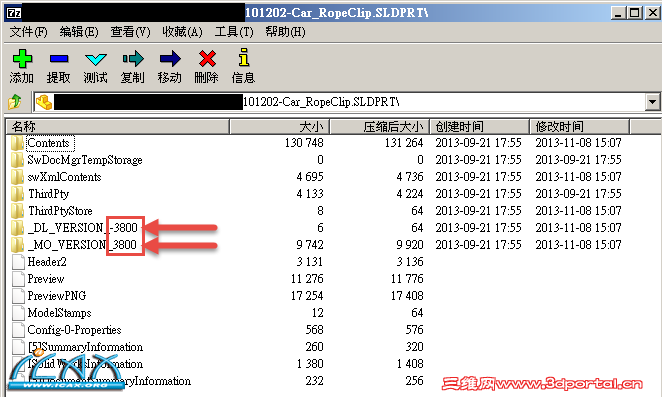Maximize the 7-Zip window

635,13
